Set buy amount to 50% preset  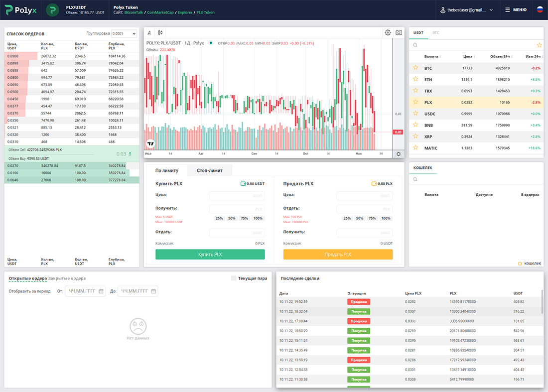231,218
